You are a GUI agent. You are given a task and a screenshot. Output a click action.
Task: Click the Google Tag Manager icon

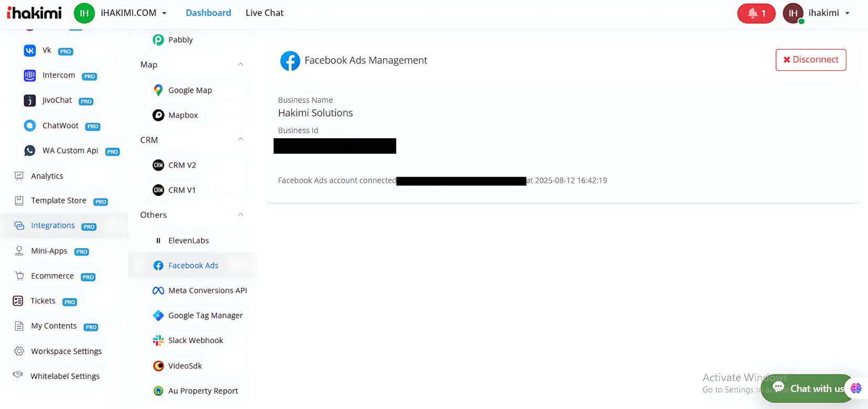tap(158, 315)
